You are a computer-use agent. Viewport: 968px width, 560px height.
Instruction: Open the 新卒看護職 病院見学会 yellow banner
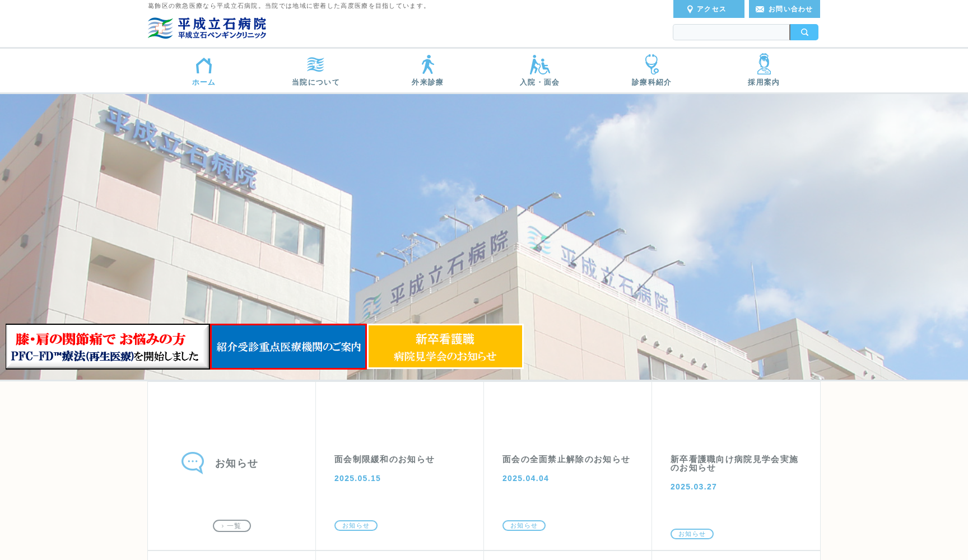coord(445,347)
